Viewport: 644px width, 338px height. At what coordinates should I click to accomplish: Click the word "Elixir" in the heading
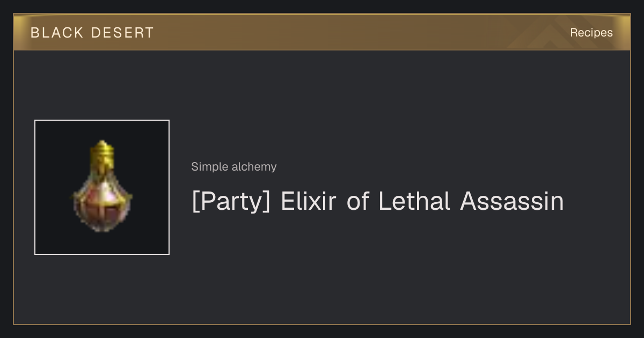[309, 201]
